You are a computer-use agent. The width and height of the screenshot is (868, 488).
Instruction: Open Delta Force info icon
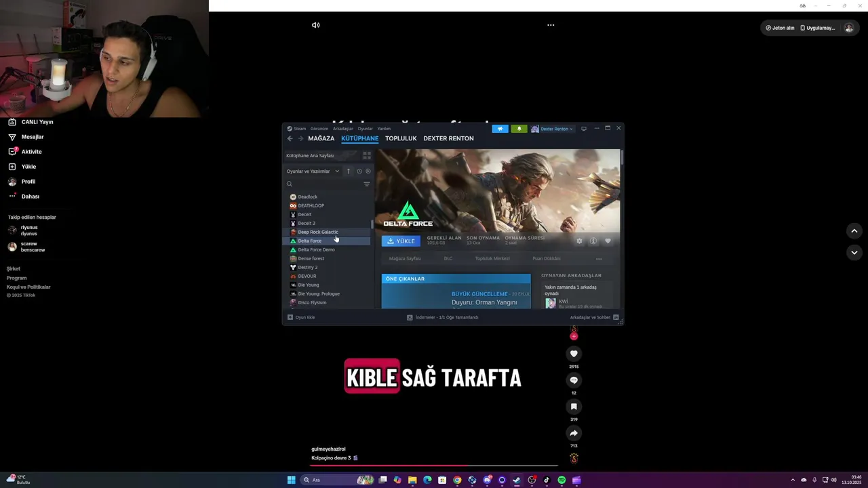593,241
